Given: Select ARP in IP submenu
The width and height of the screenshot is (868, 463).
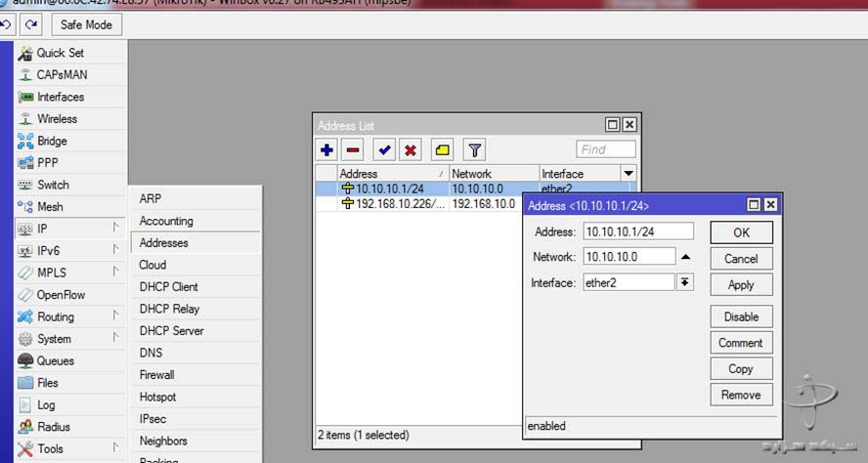Looking at the screenshot, I should point(195,198).
